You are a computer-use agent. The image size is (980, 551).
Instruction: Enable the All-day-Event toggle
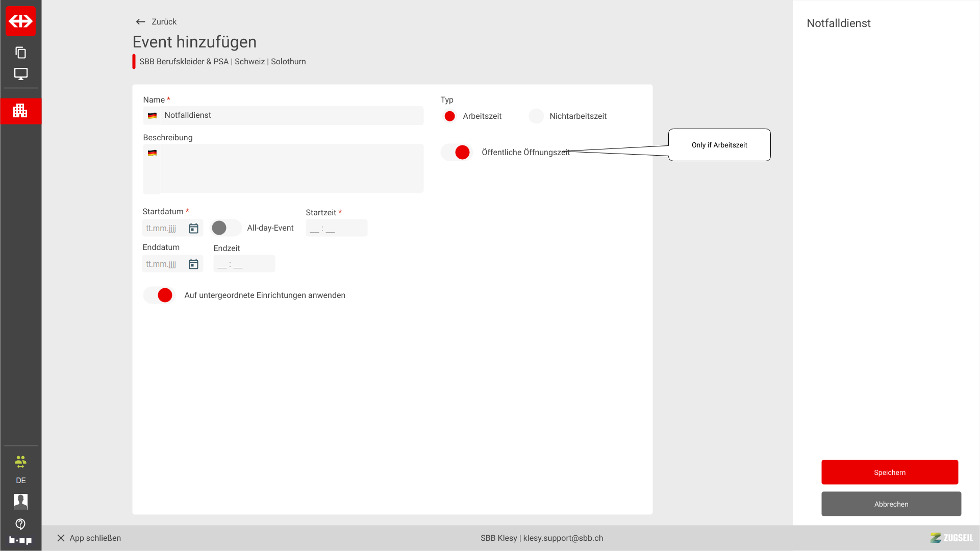pos(225,228)
